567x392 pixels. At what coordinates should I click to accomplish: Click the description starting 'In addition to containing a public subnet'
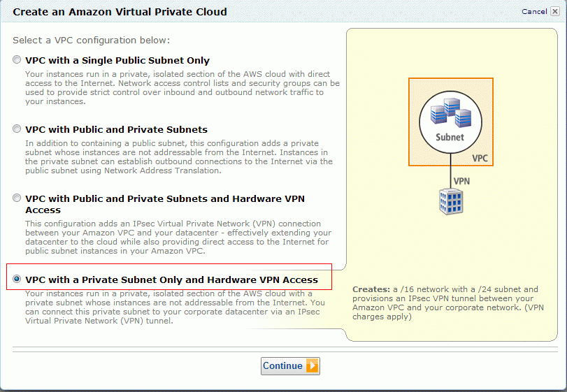coord(179,157)
